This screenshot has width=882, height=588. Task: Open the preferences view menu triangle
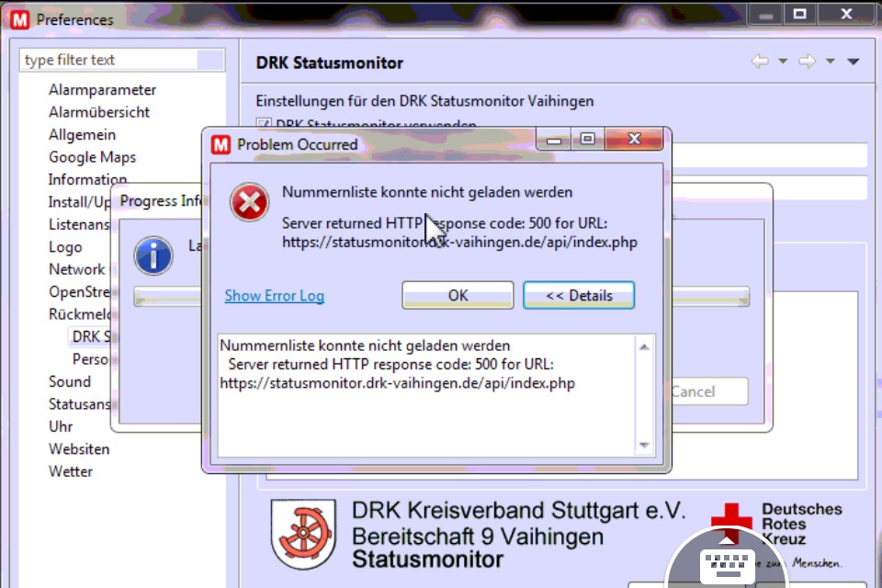click(853, 62)
